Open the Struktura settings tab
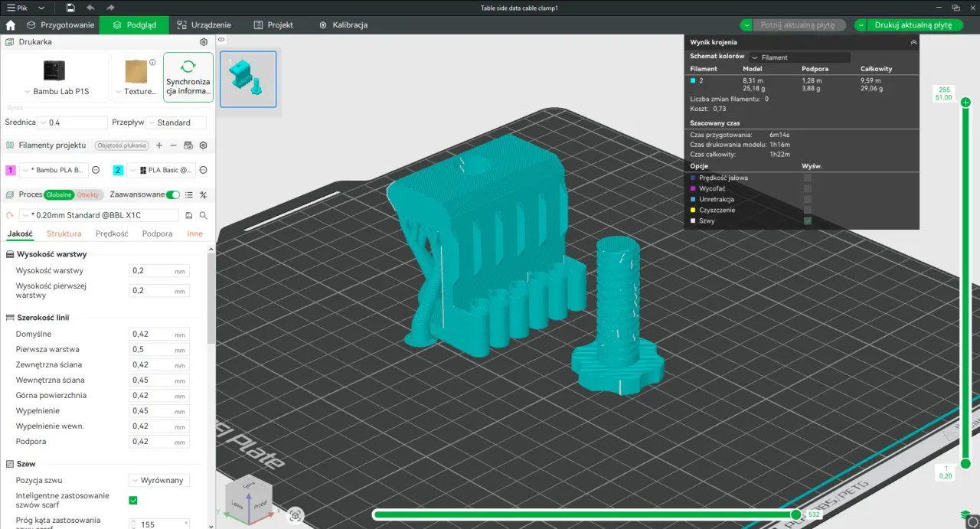Screen dimensions: 980x529 point(64,233)
